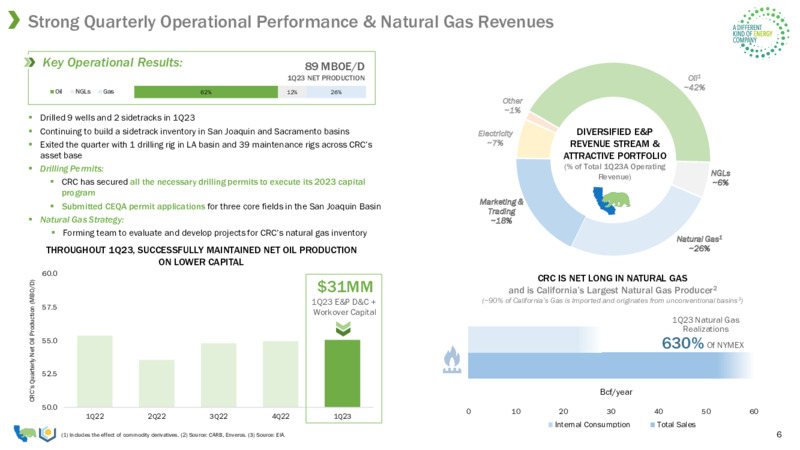Click the 3Q22 bar in the oil production chart
Viewport: 800px width, 450px height.
pos(218,375)
